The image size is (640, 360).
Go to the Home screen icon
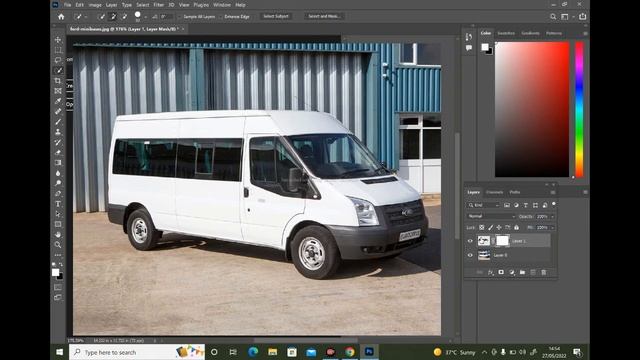pyautogui.click(x=61, y=17)
